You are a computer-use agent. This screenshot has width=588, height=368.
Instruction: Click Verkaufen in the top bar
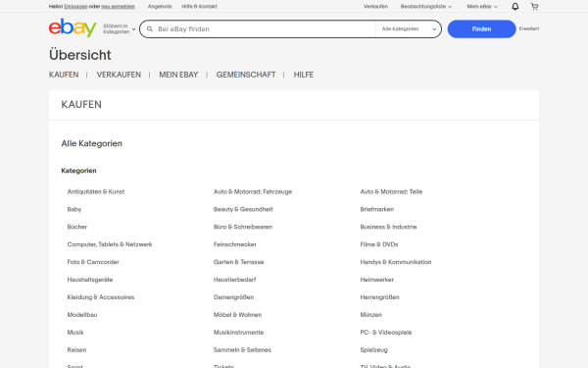(x=375, y=7)
